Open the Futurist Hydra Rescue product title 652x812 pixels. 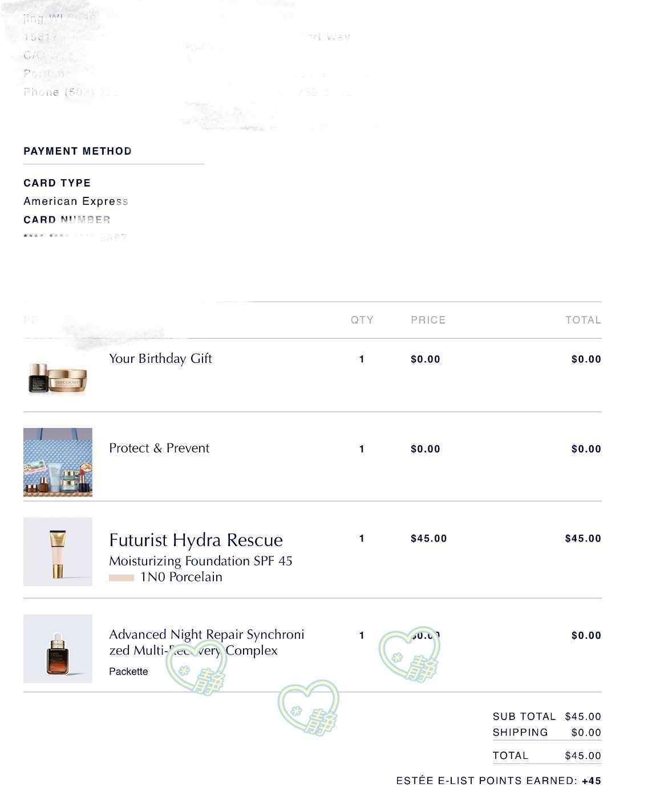(196, 540)
